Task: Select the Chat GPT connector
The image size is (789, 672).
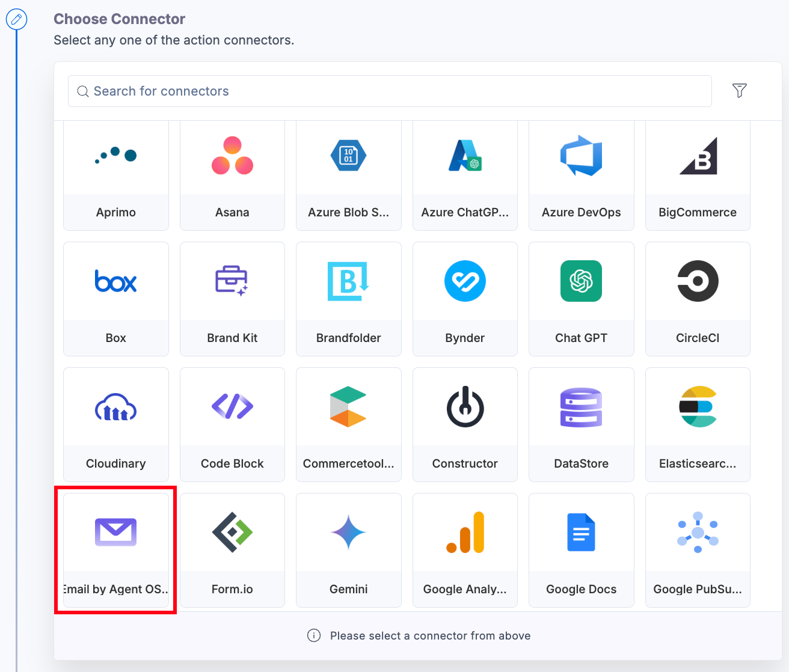Action: tap(581, 299)
